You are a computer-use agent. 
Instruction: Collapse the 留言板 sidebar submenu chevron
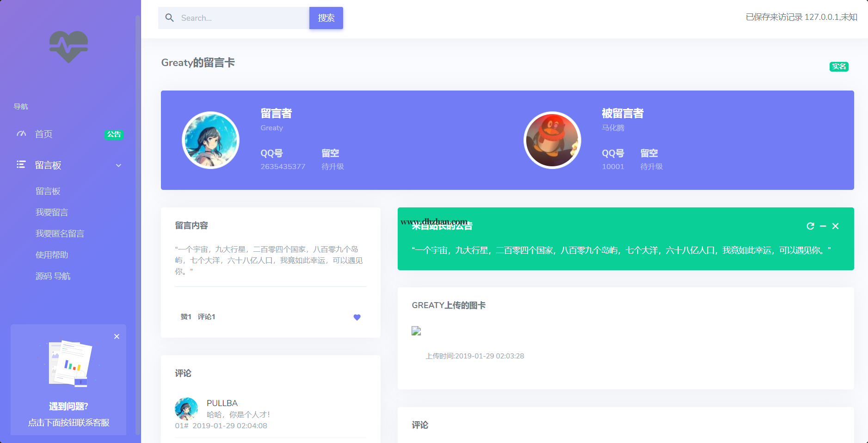(118, 165)
